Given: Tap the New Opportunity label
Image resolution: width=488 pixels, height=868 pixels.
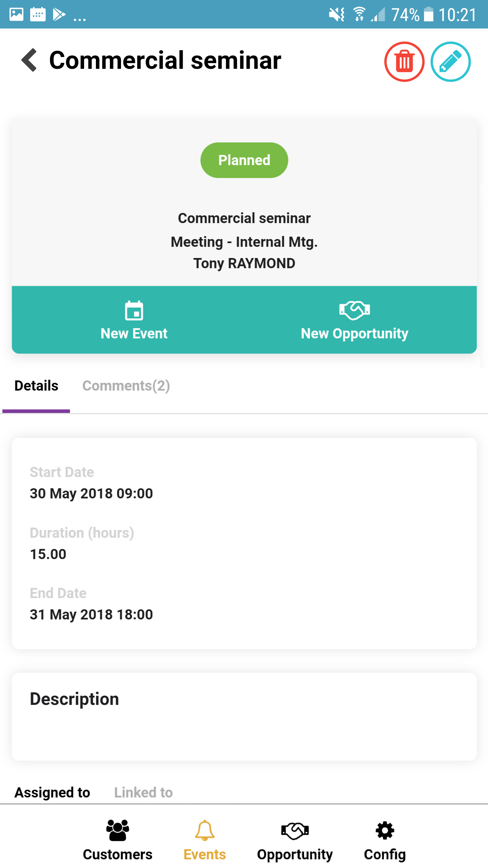Looking at the screenshot, I should (354, 334).
